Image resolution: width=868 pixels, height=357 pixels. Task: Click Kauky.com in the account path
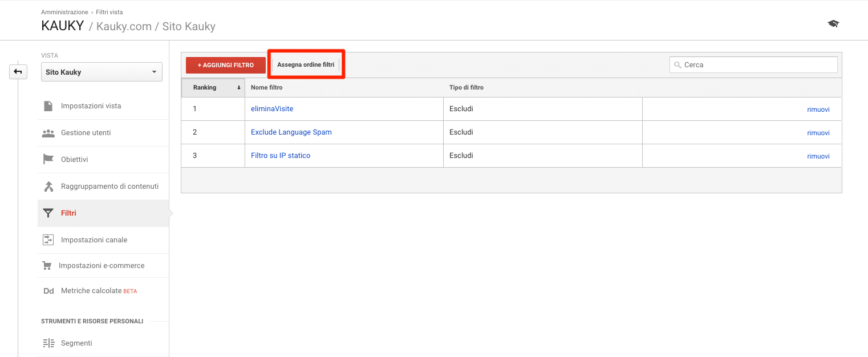(123, 26)
